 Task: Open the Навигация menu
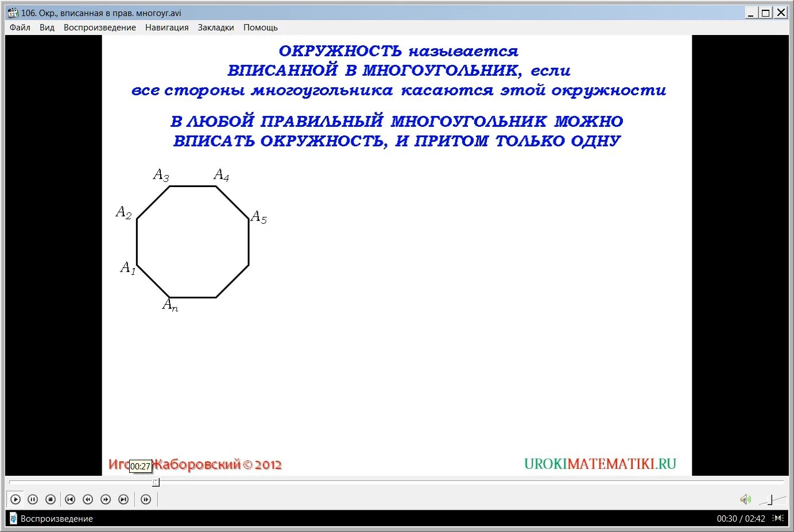click(167, 28)
